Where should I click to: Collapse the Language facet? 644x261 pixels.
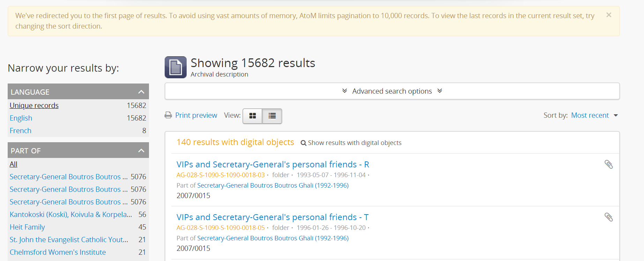coord(141,92)
